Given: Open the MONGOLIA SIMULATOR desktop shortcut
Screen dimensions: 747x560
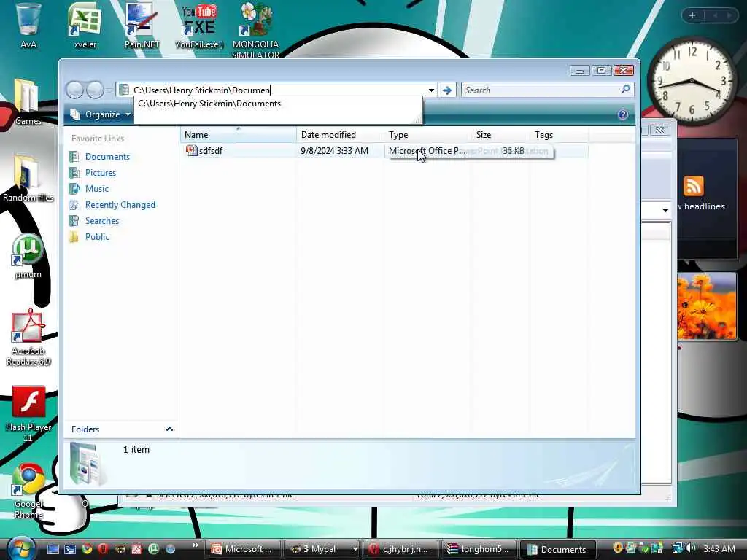Looking at the screenshot, I should [x=256, y=29].
